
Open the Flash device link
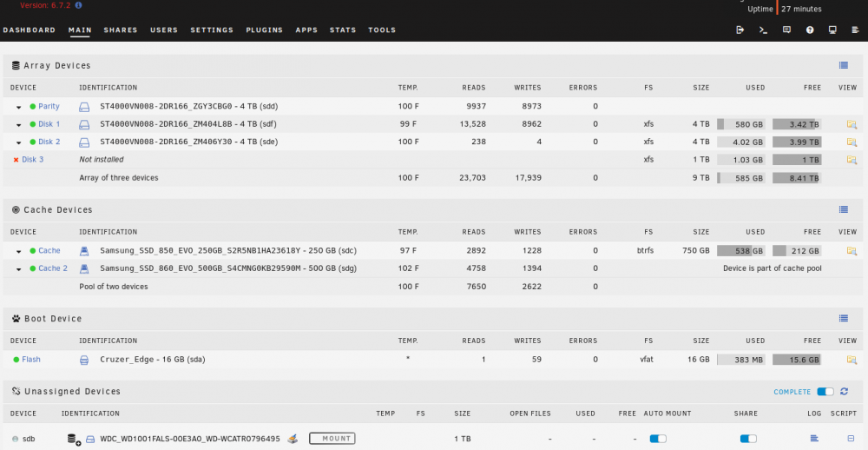pyautogui.click(x=31, y=360)
